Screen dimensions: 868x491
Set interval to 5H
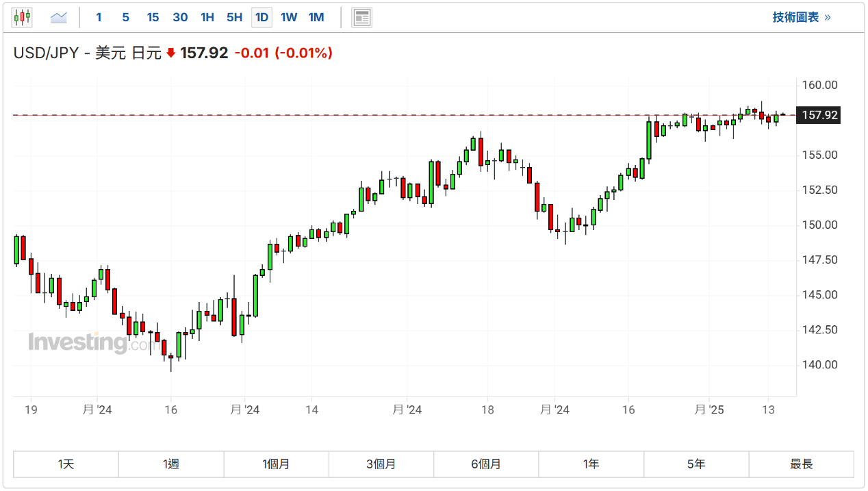coord(234,17)
